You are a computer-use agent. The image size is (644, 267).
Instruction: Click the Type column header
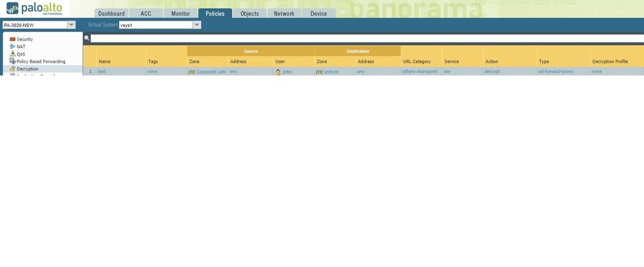[544, 62]
